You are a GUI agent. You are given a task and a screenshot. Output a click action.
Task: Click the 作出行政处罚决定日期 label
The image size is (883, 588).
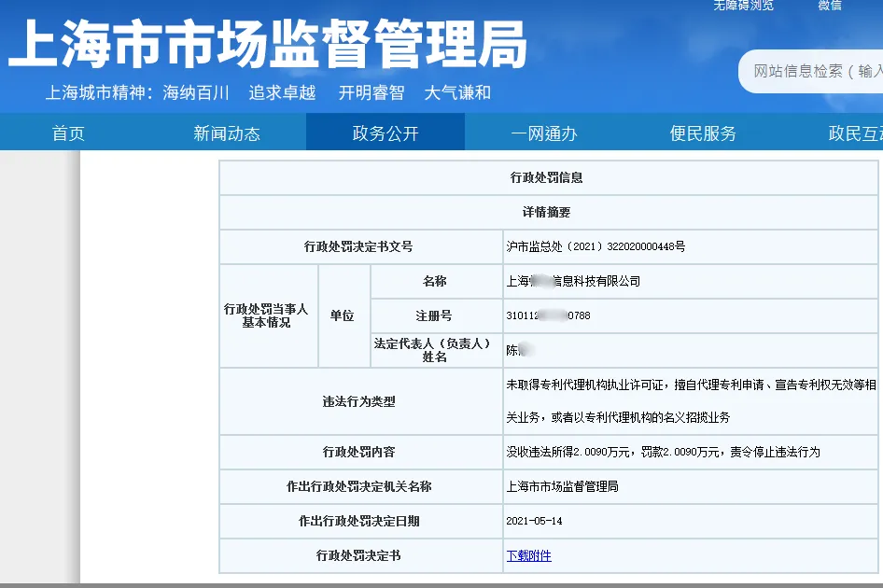point(358,521)
